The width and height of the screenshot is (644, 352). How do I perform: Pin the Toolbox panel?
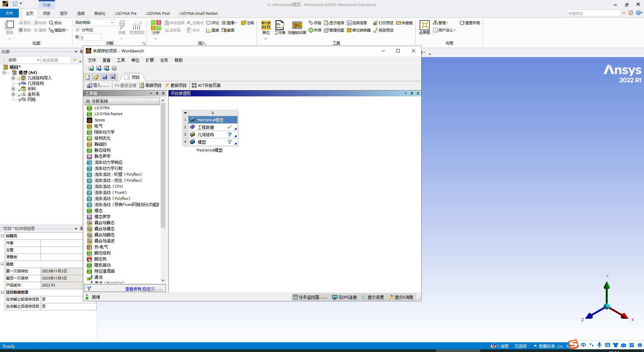pos(157,93)
